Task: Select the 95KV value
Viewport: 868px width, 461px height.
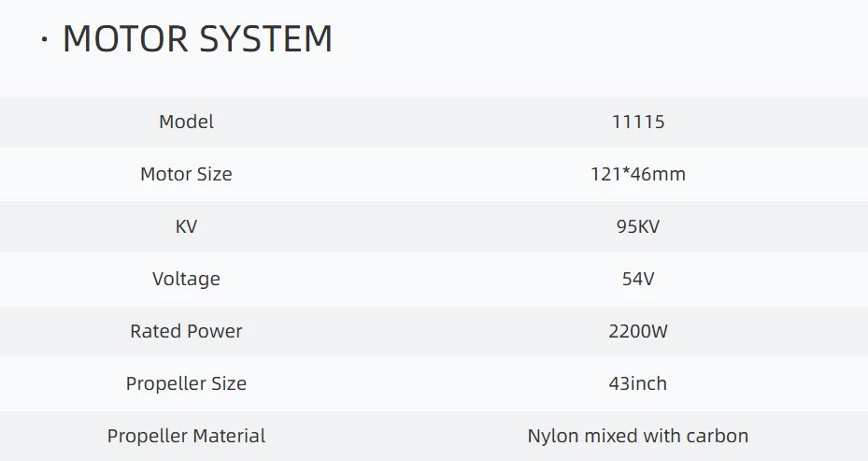Action: click(x=638, y=226)
